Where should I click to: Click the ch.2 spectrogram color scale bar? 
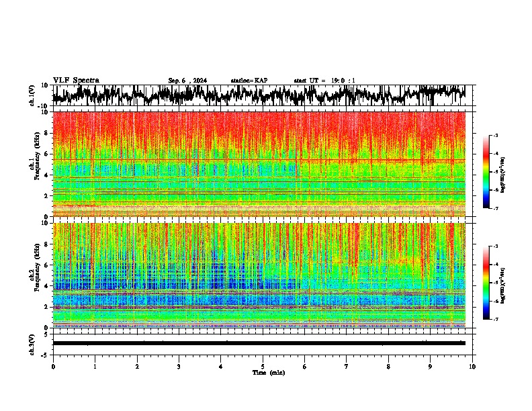(486, 283)
